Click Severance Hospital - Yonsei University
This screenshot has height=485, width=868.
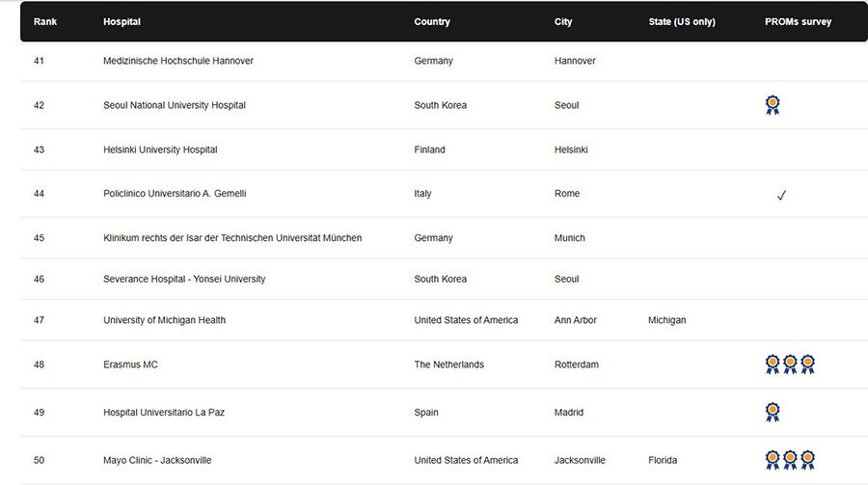click(x=184, y=279)
